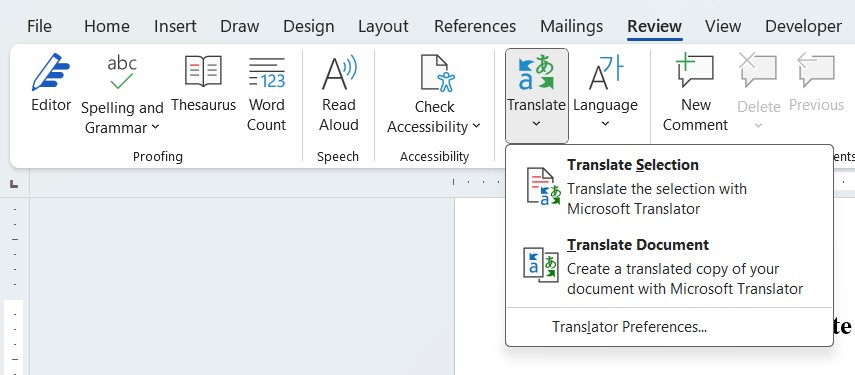Expand the Language dropdown chevron
This screenshot has height=375, width=855.
[x=605, y=124]
